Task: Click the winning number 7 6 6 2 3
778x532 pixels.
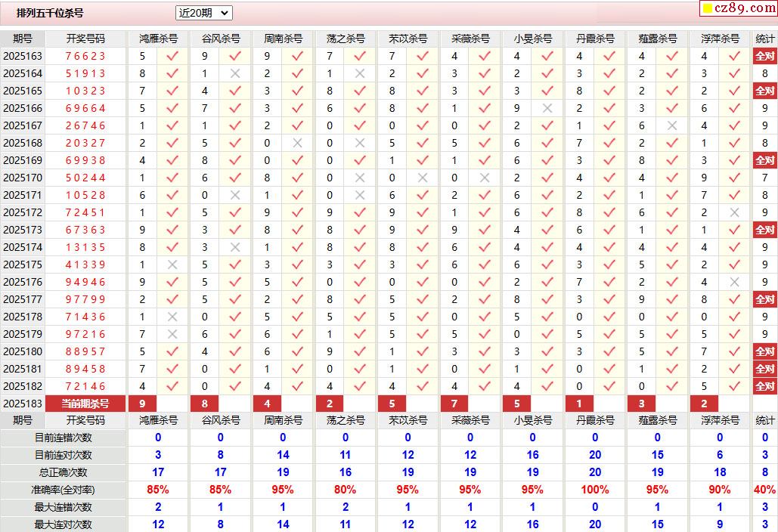Action: click(x=85, y=56)
